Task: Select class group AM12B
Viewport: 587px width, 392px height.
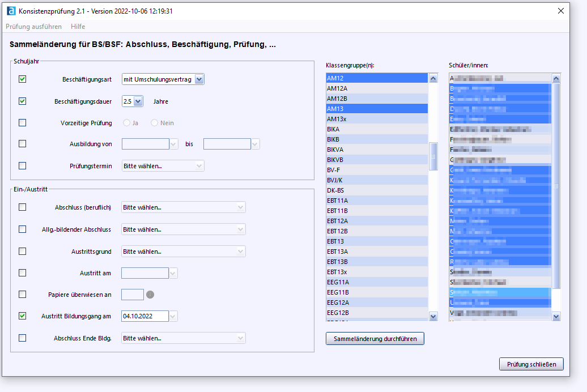Action: click(x=377, y=99)
